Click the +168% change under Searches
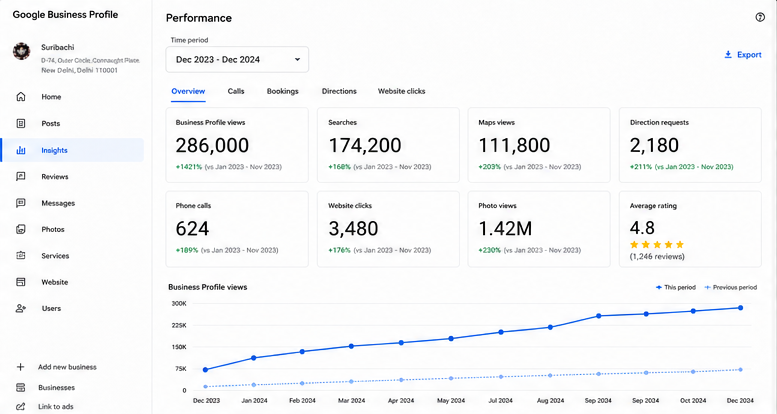This screenshot has width=777, height=414. [339, 167]
